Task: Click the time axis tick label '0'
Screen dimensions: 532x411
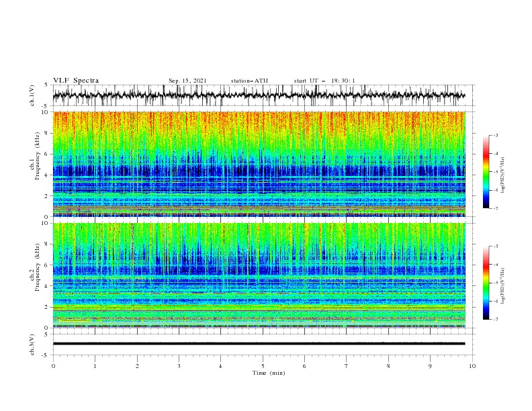Action: (53, 366)
